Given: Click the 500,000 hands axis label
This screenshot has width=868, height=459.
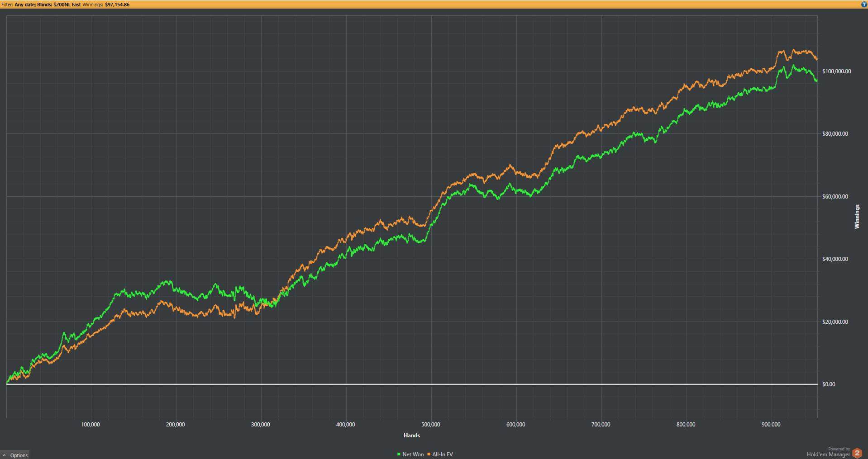Looking at the screenshot, I should coord(430,424).
